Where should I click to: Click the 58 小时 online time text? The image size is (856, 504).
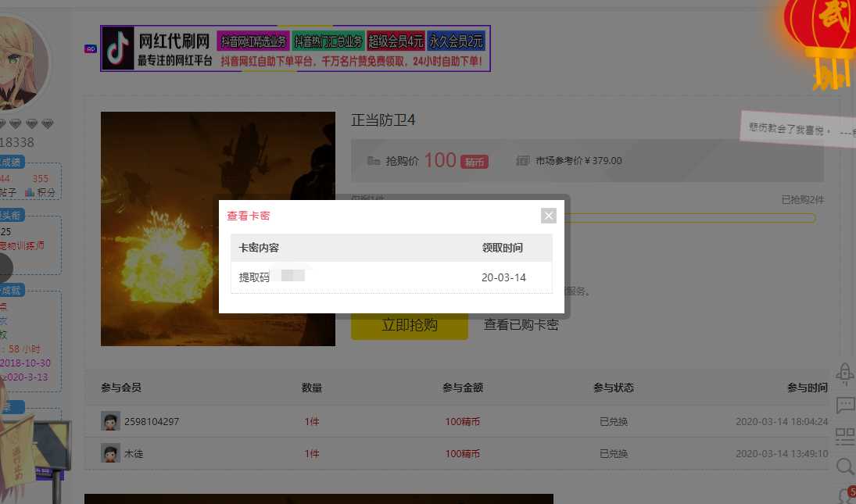(24, 349)
